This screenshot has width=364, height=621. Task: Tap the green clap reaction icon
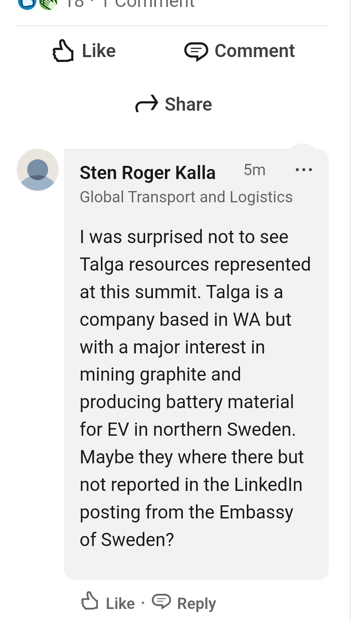(x=48, y=3)
